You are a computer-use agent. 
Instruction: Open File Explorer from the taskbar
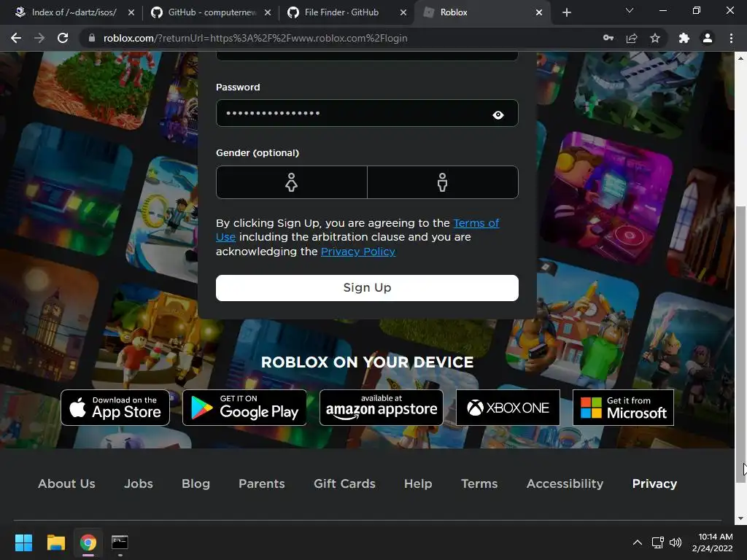[55, 542]
